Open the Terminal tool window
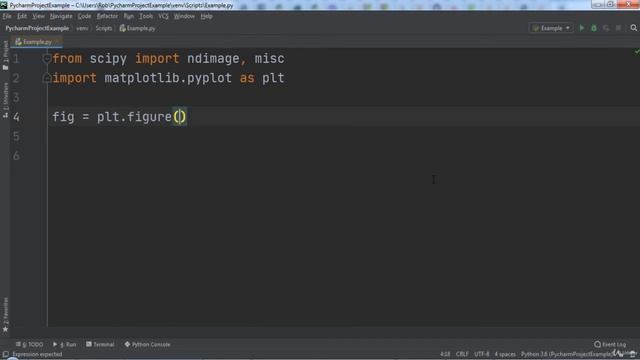This screenshot has height=360, width=640. [100, 344]
